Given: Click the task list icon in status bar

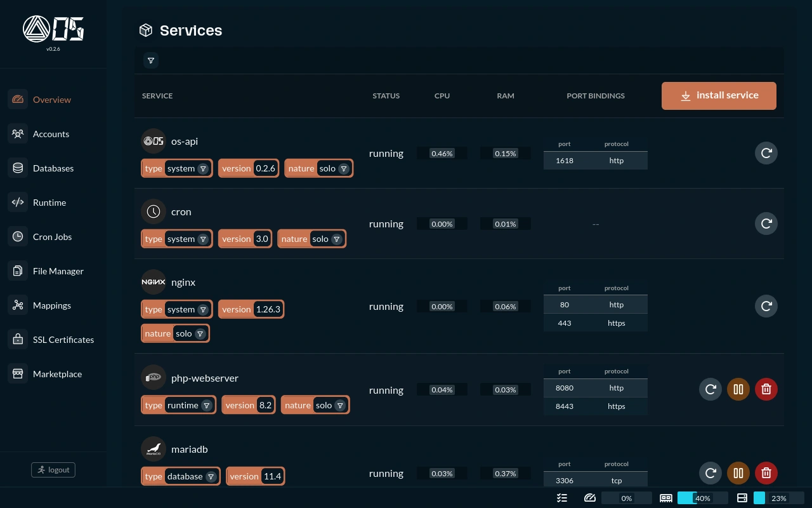Looking at the screenshot, I should point(562,498).
